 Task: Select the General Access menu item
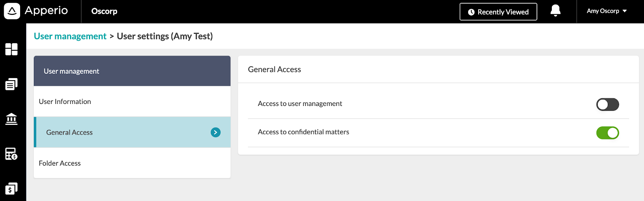(132, 132)
